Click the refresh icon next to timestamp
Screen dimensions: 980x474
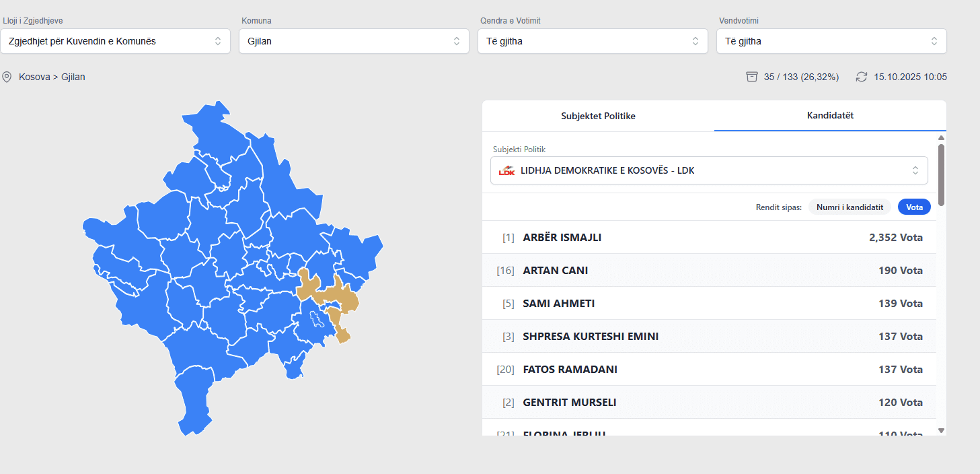tap(862, 77)
